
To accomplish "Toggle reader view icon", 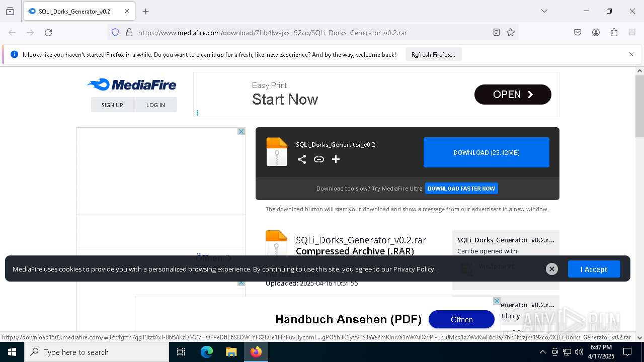I will click(497, 32).
